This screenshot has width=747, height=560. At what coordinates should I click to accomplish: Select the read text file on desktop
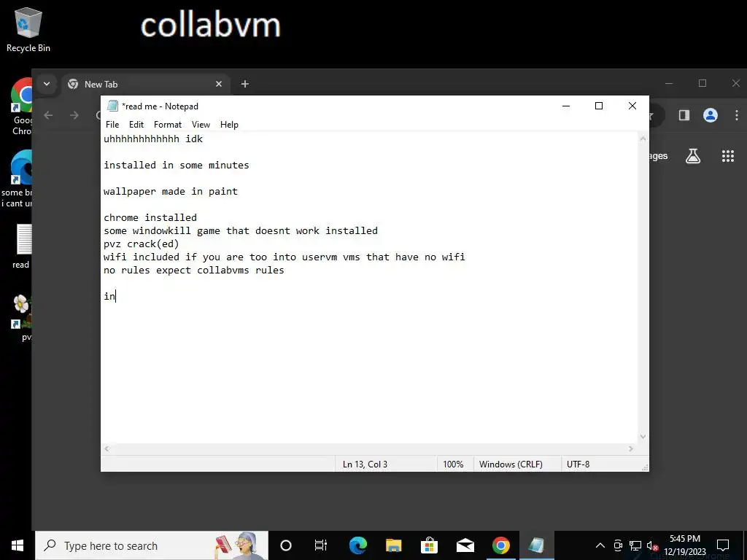pyautogui.click(x=22, y=246)
